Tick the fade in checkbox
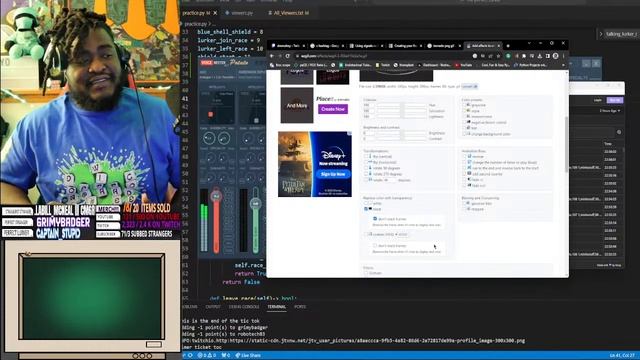 pos(464,180)
